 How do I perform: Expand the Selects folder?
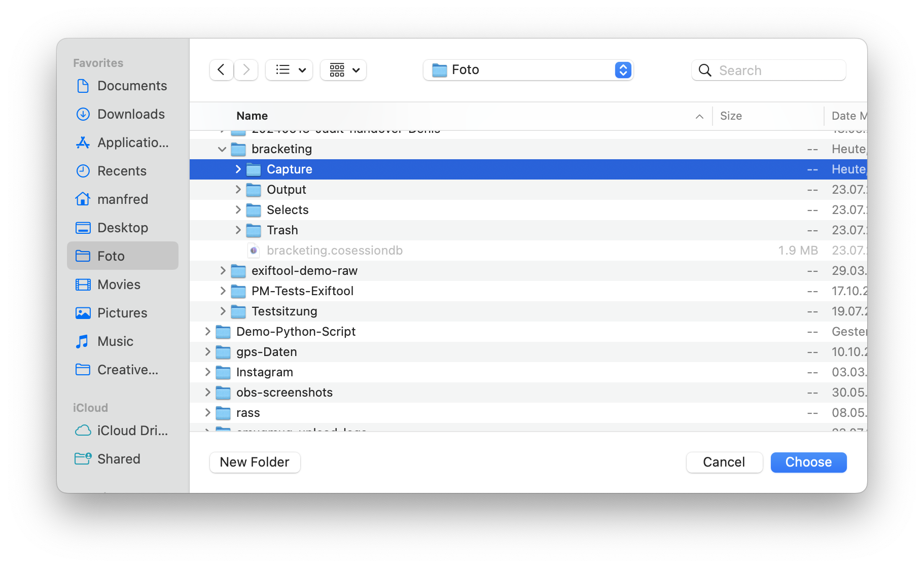(x=238, y=210)
